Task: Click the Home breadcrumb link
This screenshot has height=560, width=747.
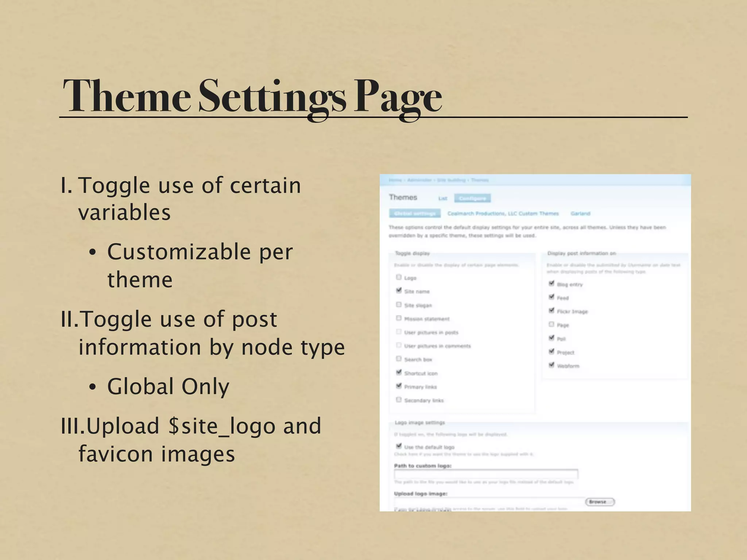Action: coord(395,180)
